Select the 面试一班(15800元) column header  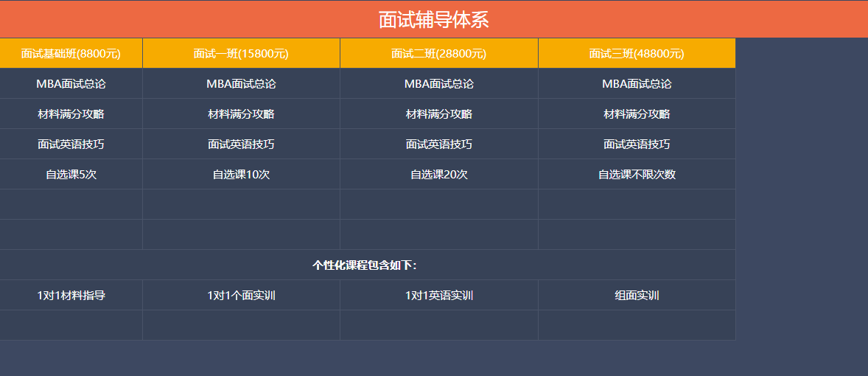[241, 53]
